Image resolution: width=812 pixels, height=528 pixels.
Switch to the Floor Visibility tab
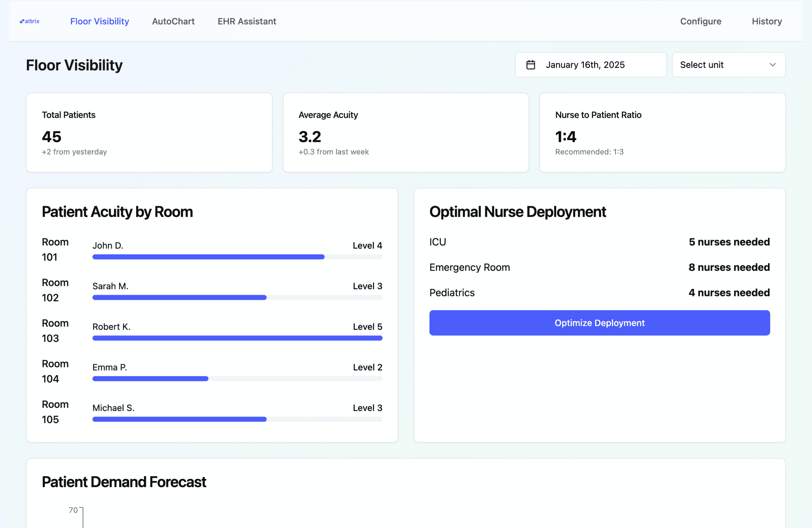100,21
